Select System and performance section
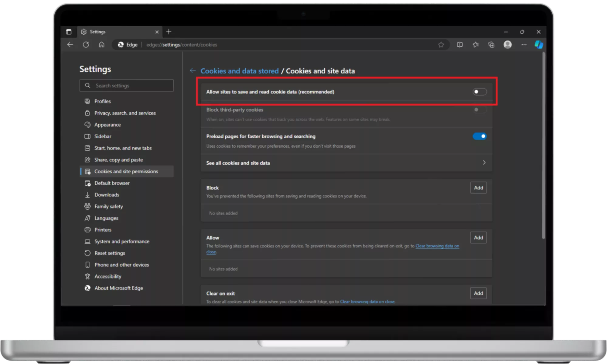The width and height of the screenshot is (607, 364). 121,241
